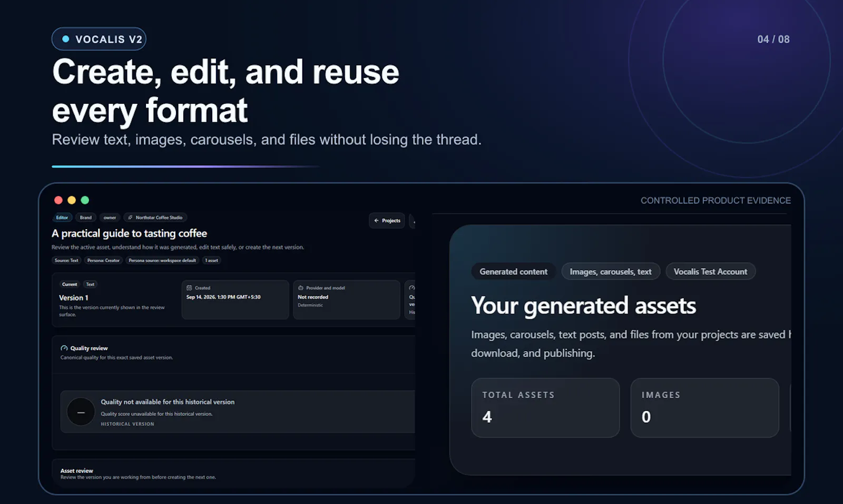Select the Brand tag
843x504 pixels.
pyautogui.click(x=86, y=218)
